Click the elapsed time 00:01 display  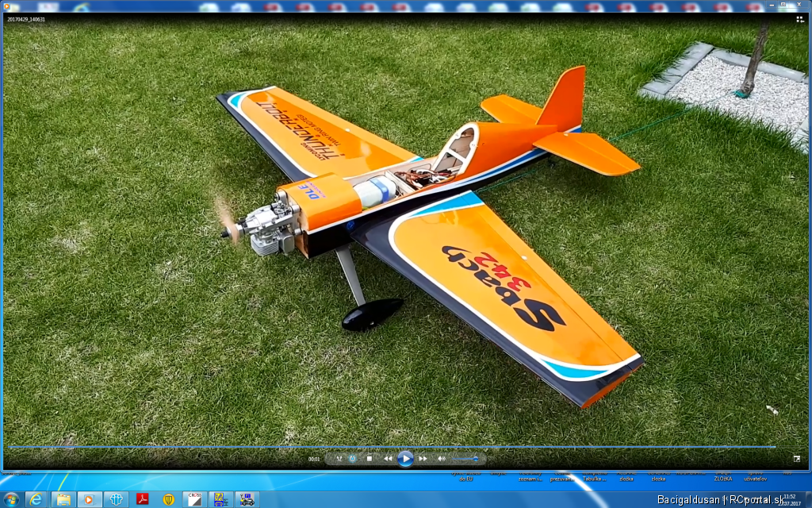(x=314, y=459)
